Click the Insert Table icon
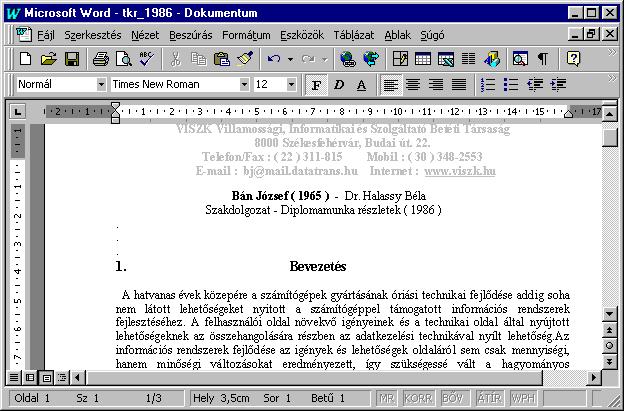Screen dimensions: 624x411 pyautogui.click(x=423, y=59)
